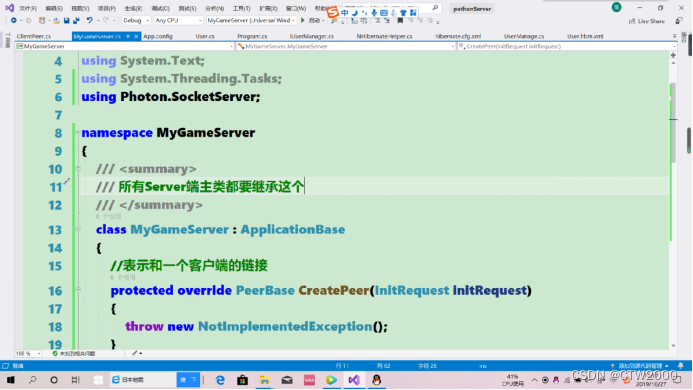693x390 pixels.
Task: Click the code cleanup brush icon
Action: point(135,353)
